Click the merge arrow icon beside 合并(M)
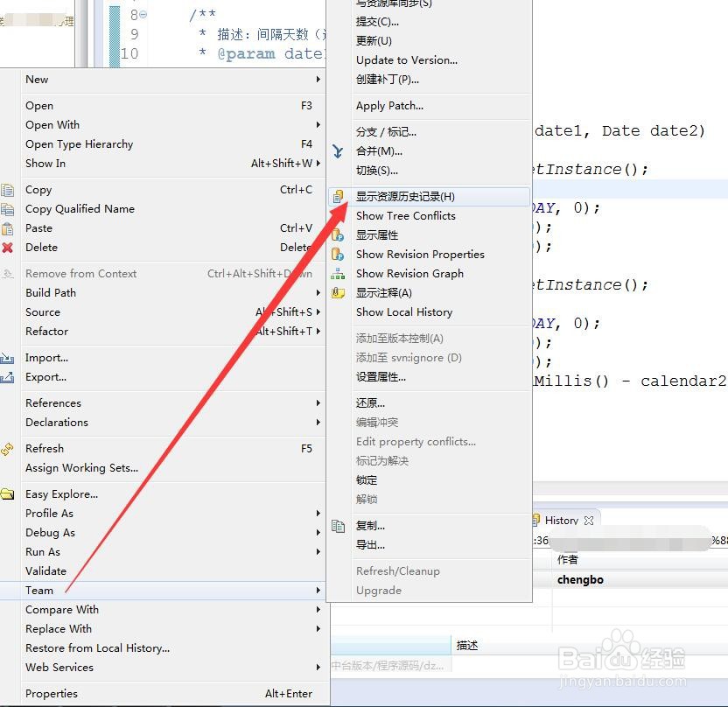Image resolution: width=728 pixels, height=707 pixels. (x=338, y=151)
